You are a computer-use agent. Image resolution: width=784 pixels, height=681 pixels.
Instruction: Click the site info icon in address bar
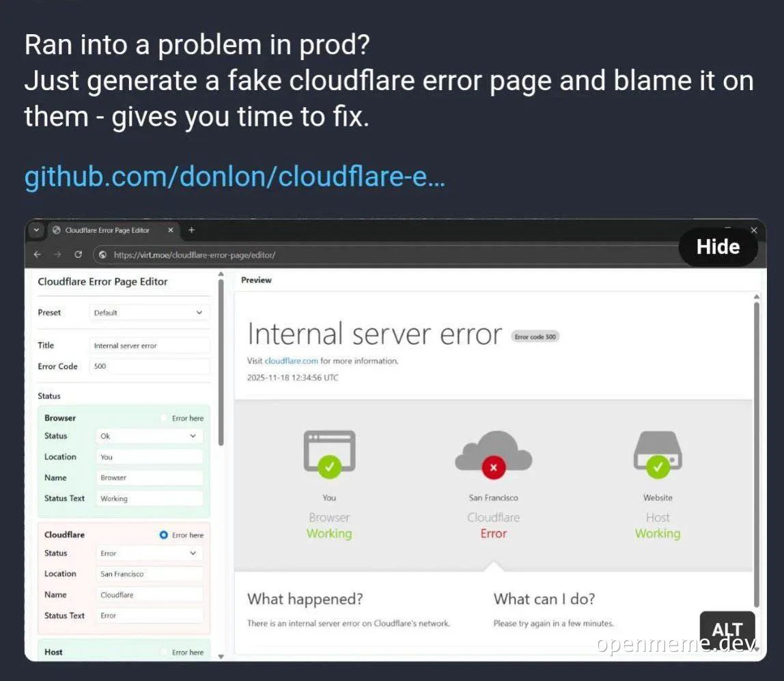tap(103, 255)
